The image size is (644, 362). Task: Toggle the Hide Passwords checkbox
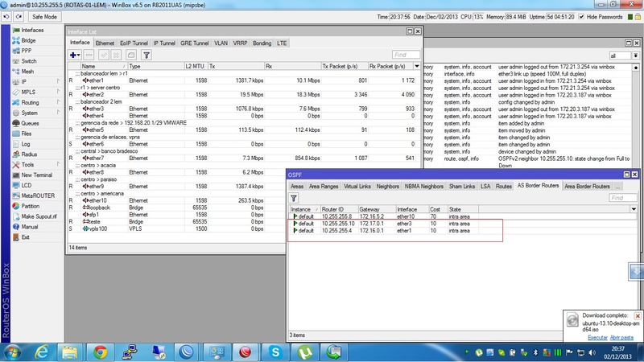click(580, 16)
